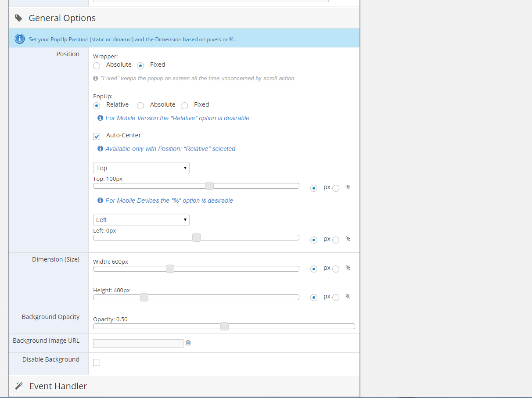Select Absolute for the Wrapper position
532x398 pixels.
pyautogui.click(x=97, y=65)
